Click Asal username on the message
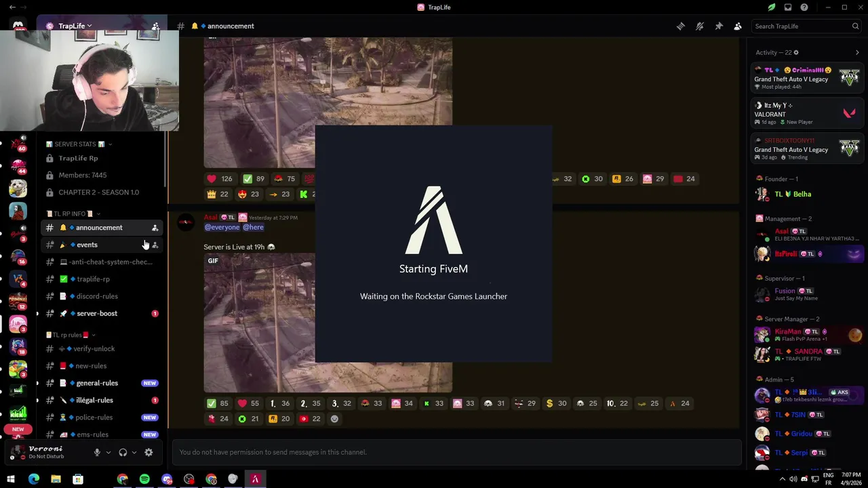 (x=210, y=218)
